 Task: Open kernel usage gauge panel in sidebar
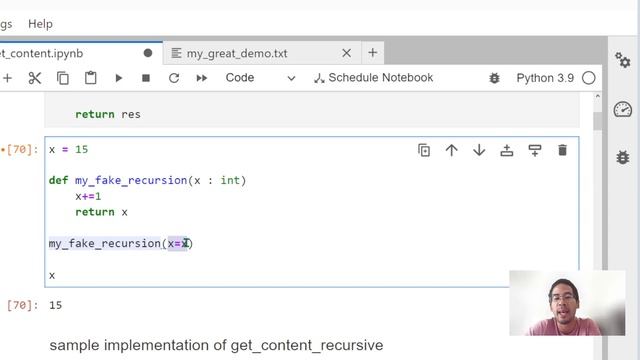coord(623,109)
